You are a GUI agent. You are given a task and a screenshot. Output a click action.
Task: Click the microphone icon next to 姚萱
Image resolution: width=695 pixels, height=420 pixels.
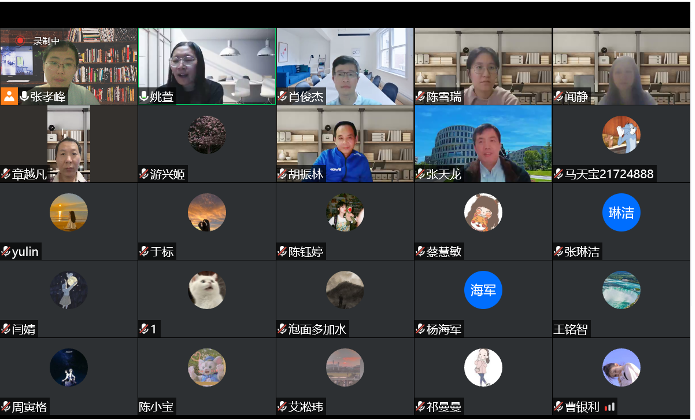tap(144, 96)
